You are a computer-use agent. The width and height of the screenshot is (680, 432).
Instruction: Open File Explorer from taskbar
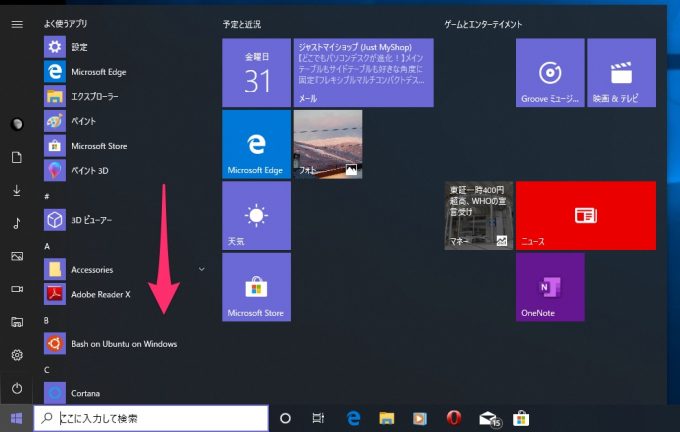(x=386, y=419)
